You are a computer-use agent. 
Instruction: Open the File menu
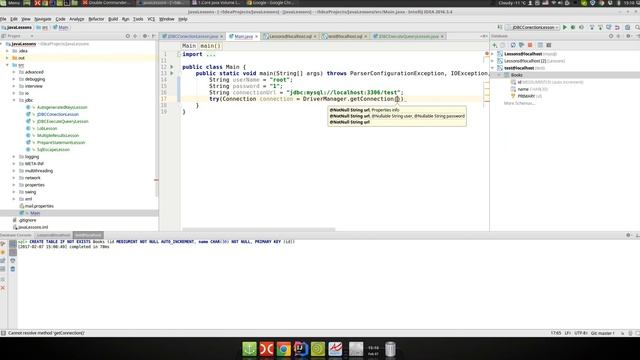click(x=3, y=19)
